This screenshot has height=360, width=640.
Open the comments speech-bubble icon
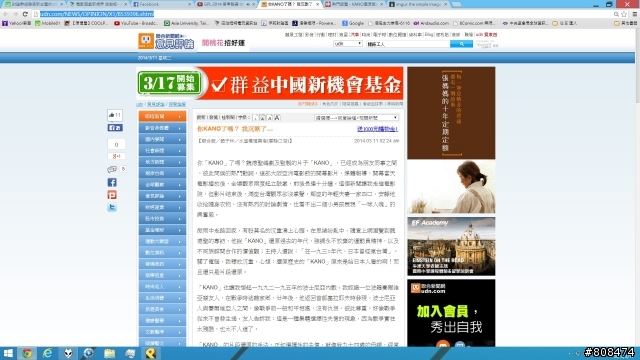pyautogui.click(x=112, y=169)
